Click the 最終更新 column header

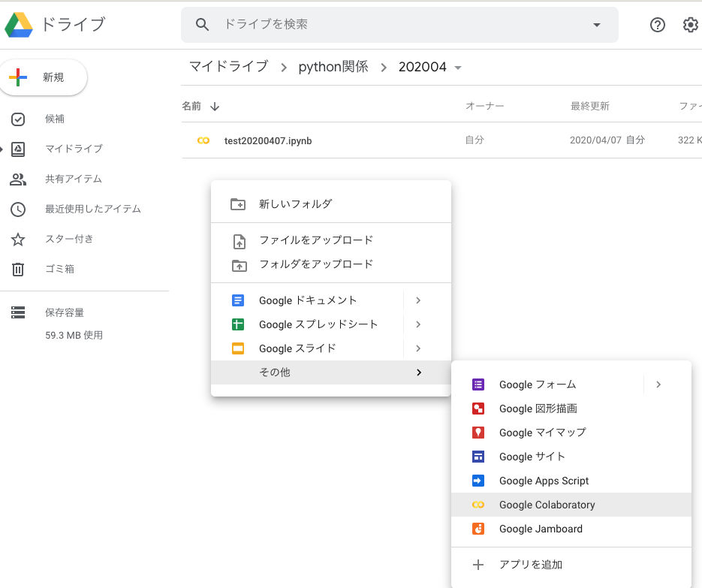589,106
